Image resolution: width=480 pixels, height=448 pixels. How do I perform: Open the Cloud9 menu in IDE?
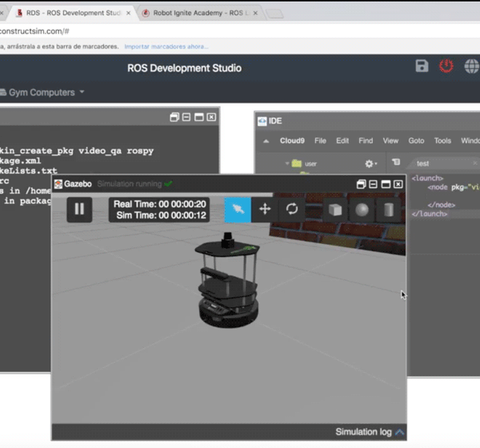pos(292,141)
